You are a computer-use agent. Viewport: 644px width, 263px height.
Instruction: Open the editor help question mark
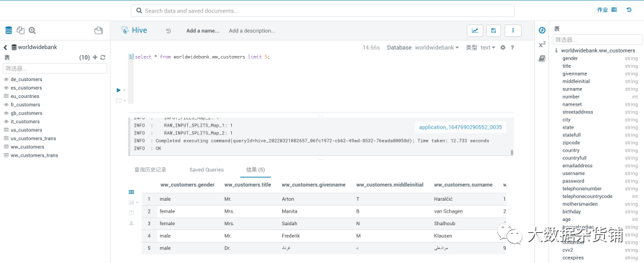click(512, 48)
